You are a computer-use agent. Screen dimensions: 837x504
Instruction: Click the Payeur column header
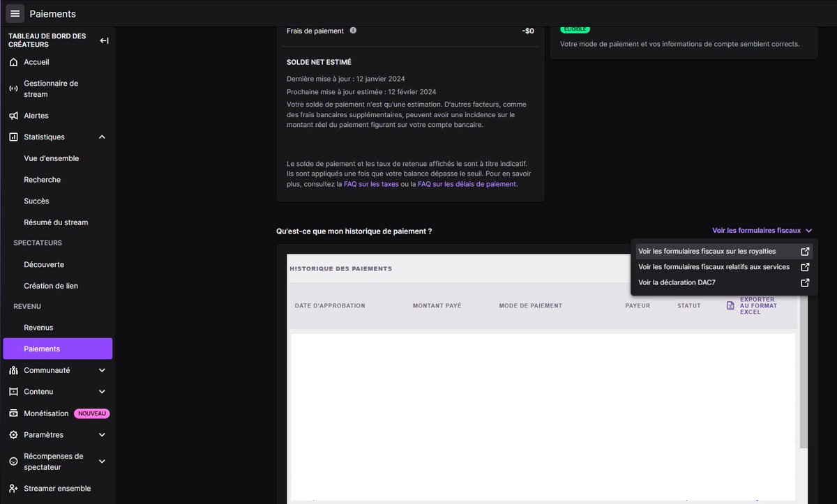638,306
